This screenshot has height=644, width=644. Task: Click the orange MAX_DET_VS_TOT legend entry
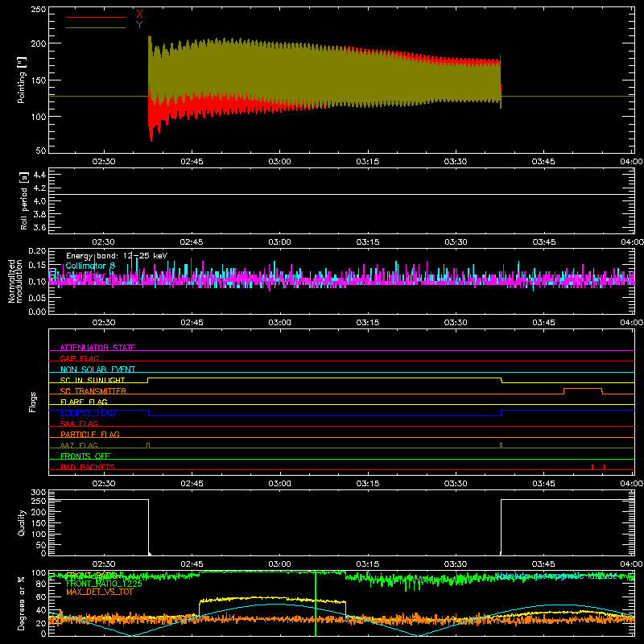click(100, 592)
